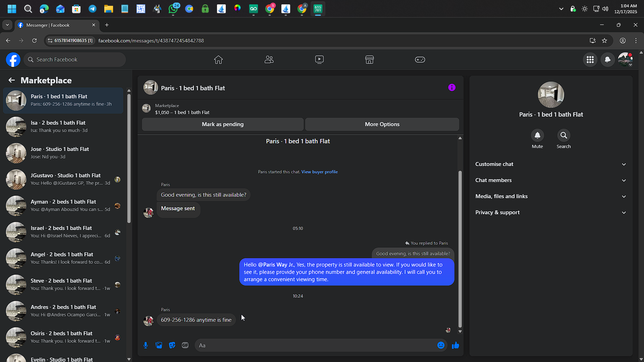Show hidden system tray icons chevron

point(561,9)
